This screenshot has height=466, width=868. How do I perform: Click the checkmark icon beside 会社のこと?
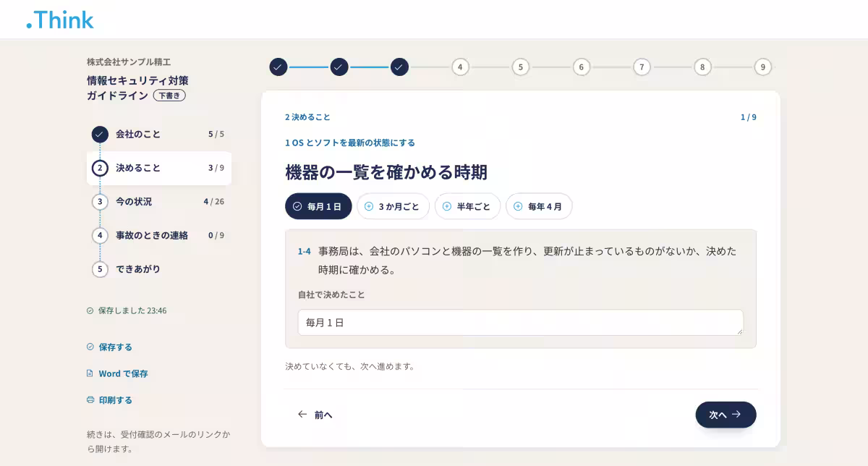coord(100,135)
